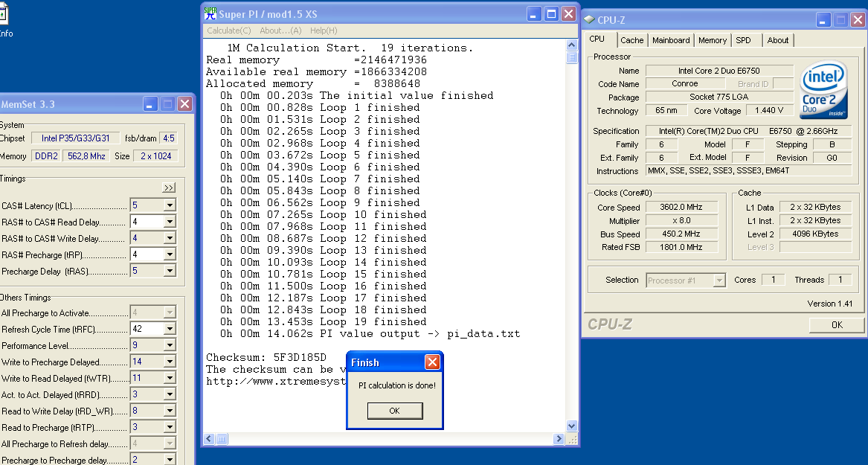
Task: Open the RAS# to CAS# Read Delay dropdown
Action: click(x=170, y=222)
